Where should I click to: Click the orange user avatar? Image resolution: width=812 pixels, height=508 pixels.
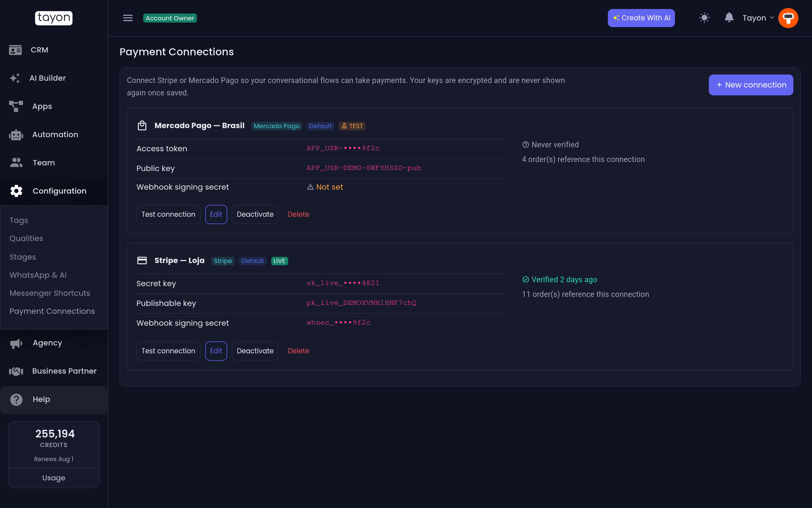(788, 18)
